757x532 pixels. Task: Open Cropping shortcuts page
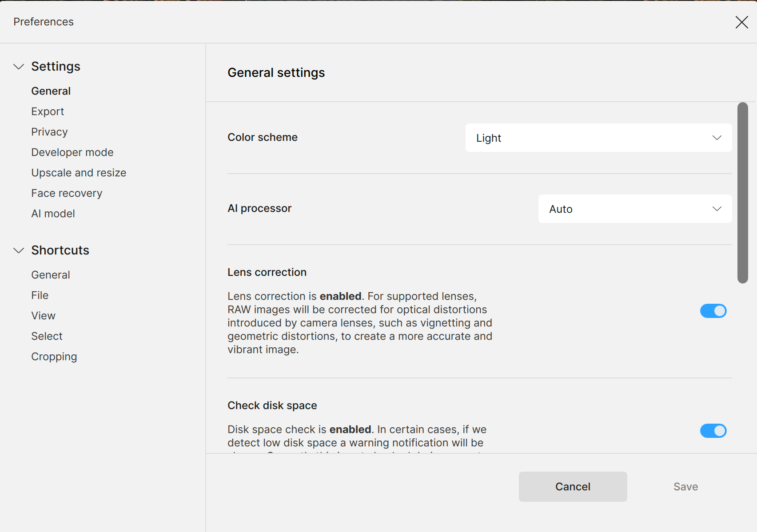click(x=54, y=357)
